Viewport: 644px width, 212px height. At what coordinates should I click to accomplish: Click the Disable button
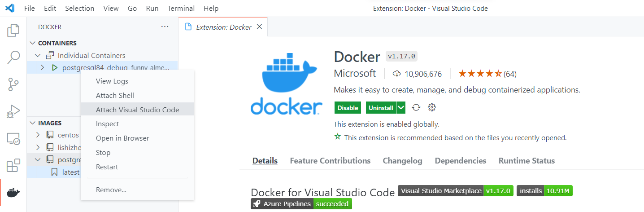point(348,108)
